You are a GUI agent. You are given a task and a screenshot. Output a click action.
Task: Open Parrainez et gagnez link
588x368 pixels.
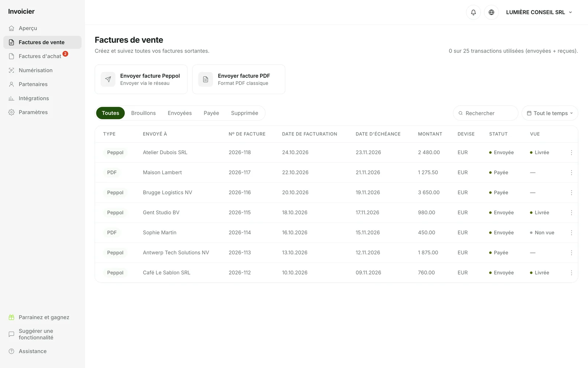(42, 317)
